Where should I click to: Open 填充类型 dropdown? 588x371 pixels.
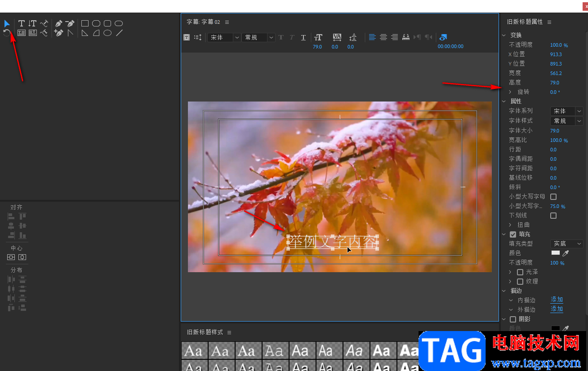click(x=566, y=243)
